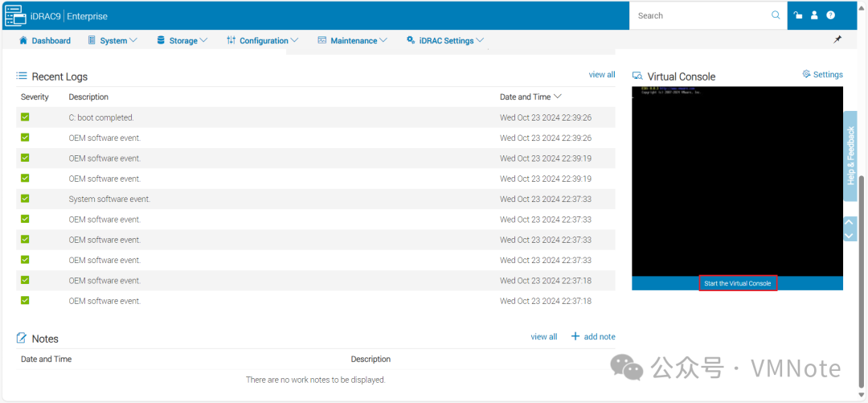Click the Description column header in Recent Logs
This screenshot has width=868, height=403.
pyautogui.click(x=88, y=97)
